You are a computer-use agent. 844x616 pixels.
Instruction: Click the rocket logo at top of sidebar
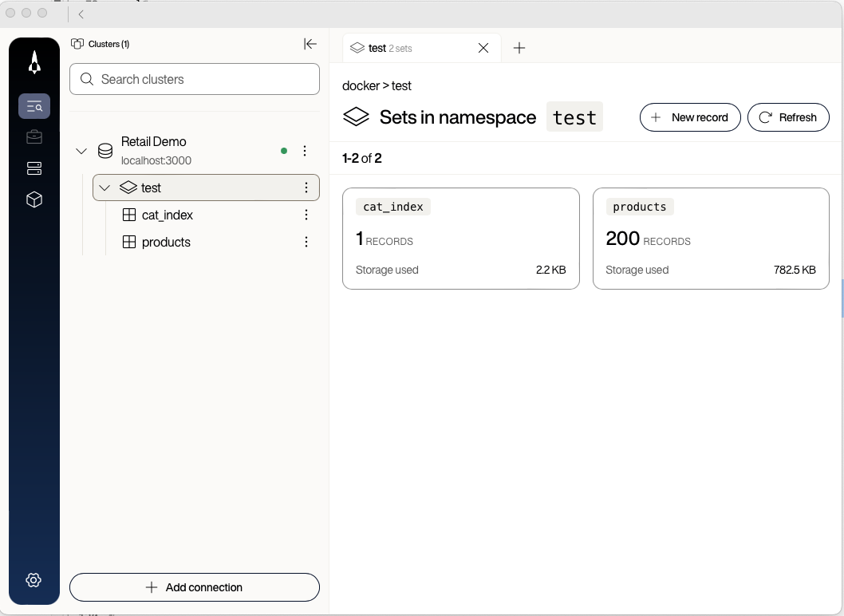pyautogui.click(x=34, y=61)
